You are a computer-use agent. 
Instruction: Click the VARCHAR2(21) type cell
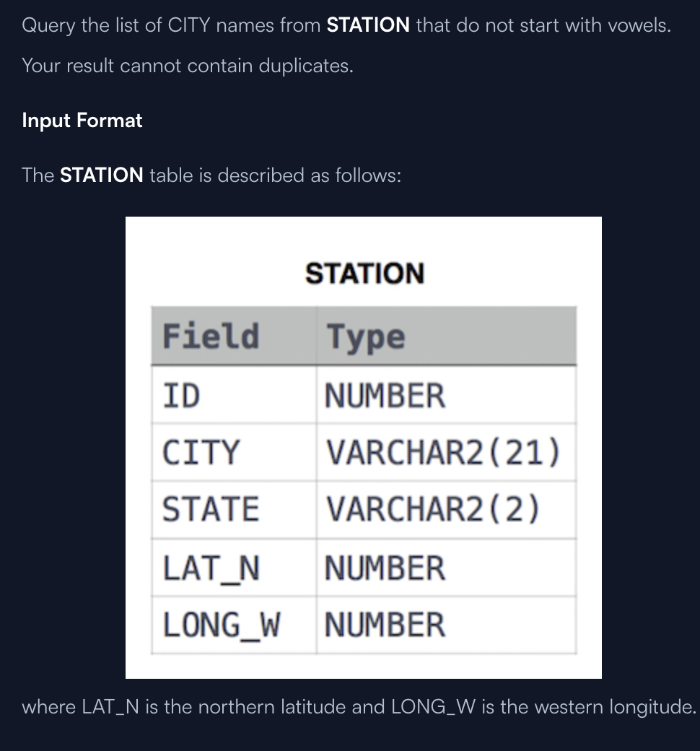(x=442, y=453)
